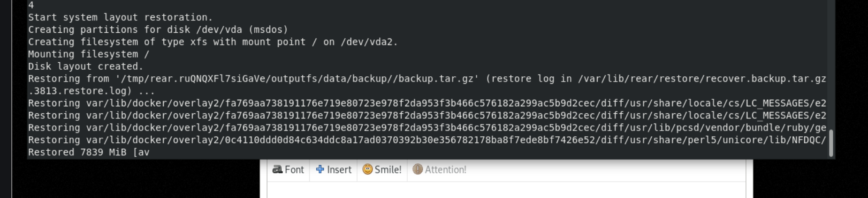Click the Font typeface icon
This screenshot has height=198, width=868.
click(277, 169)
